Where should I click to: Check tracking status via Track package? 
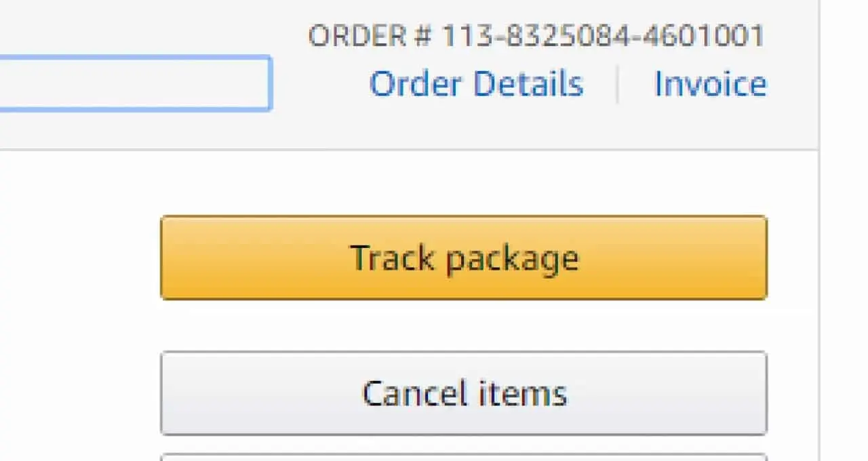click(463, 258)
